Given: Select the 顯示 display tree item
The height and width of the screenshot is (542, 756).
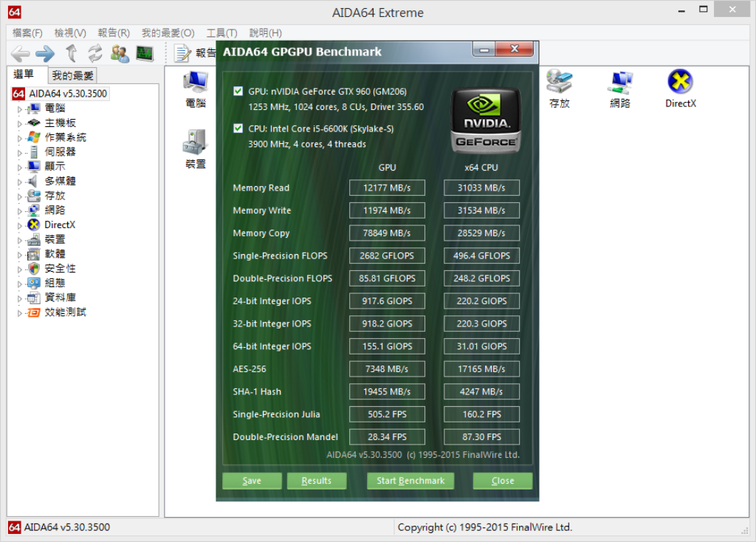Looking at the screenshot, I should click(55, 166).
